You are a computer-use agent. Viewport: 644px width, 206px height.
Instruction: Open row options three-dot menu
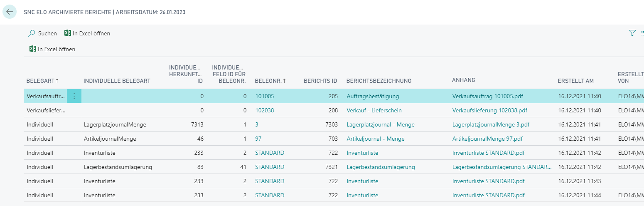(x=74, y=96)
